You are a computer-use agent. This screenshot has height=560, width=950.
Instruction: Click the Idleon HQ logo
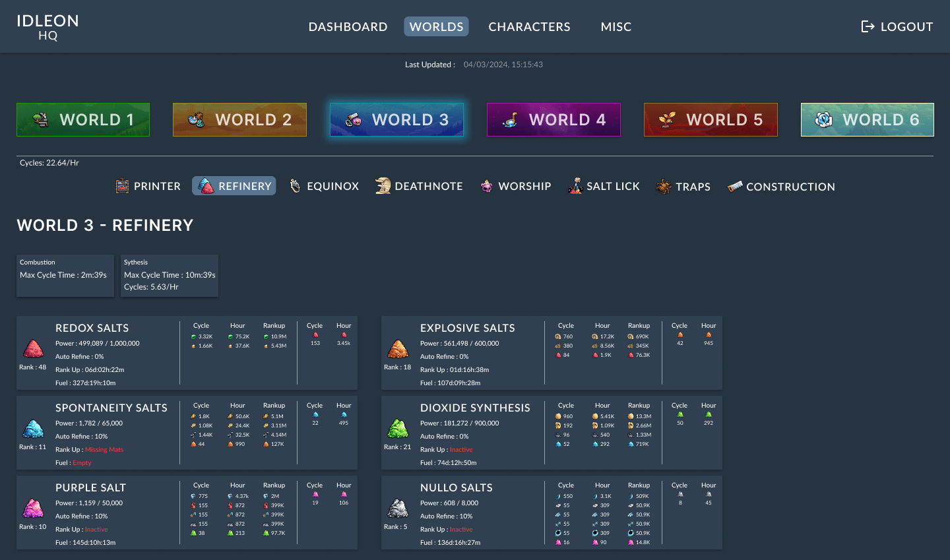47,27
